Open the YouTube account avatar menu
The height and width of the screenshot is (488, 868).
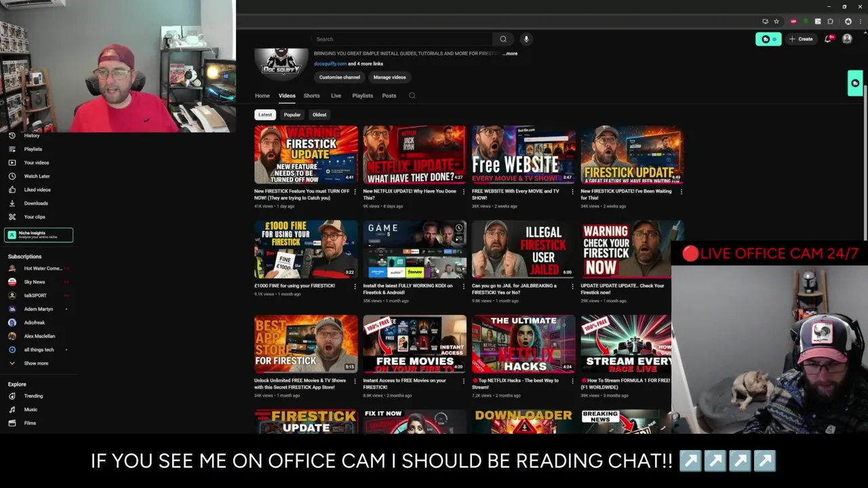847,39
